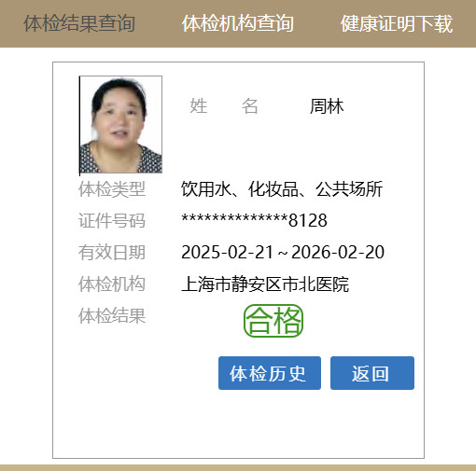Click 上海市静安区市北医院 institution text
Viewport: 476px width, 471px height.
265,284
